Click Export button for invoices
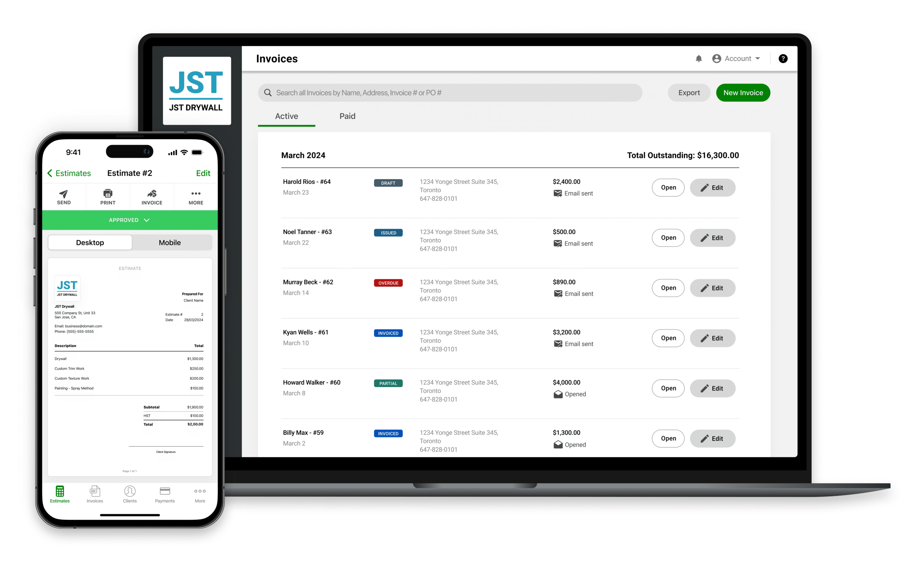 (689, 92)
